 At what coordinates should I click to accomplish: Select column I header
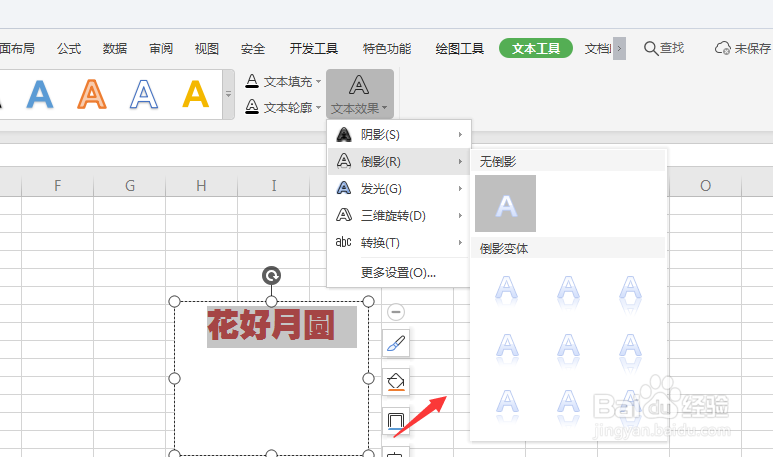[x=274, y=186]
